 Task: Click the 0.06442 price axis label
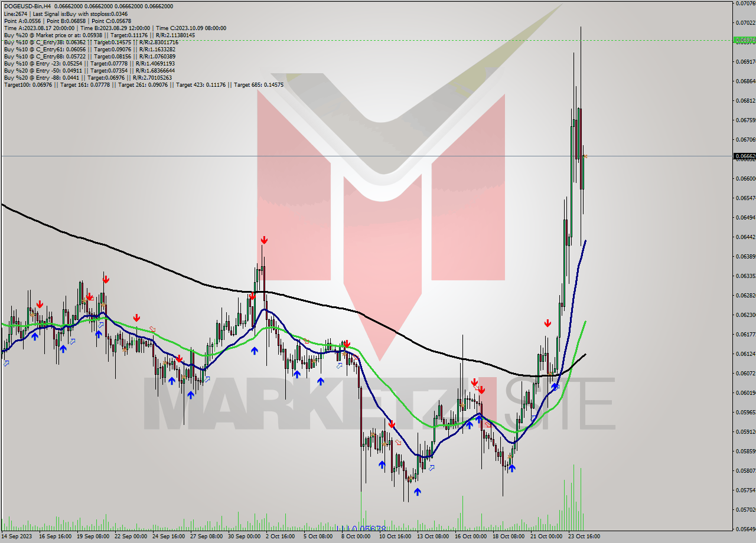pos(745,237)
